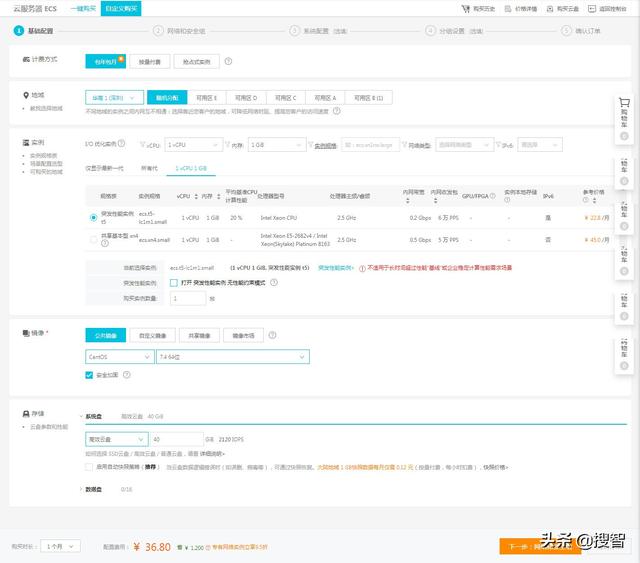Click step 4 分组设置 circle
The image size is (640, 563).
pos(430,31)
